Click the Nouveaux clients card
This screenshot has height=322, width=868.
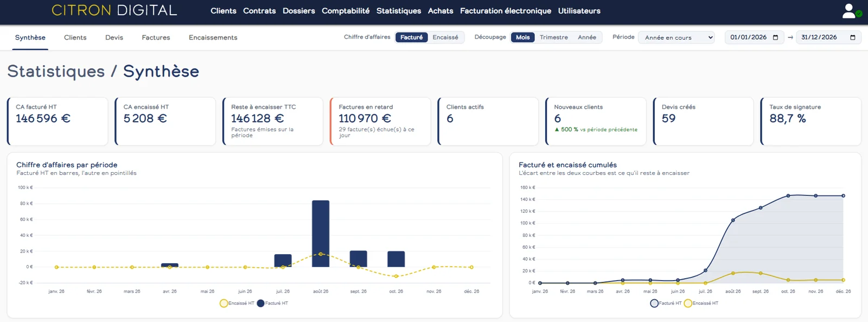596,122
